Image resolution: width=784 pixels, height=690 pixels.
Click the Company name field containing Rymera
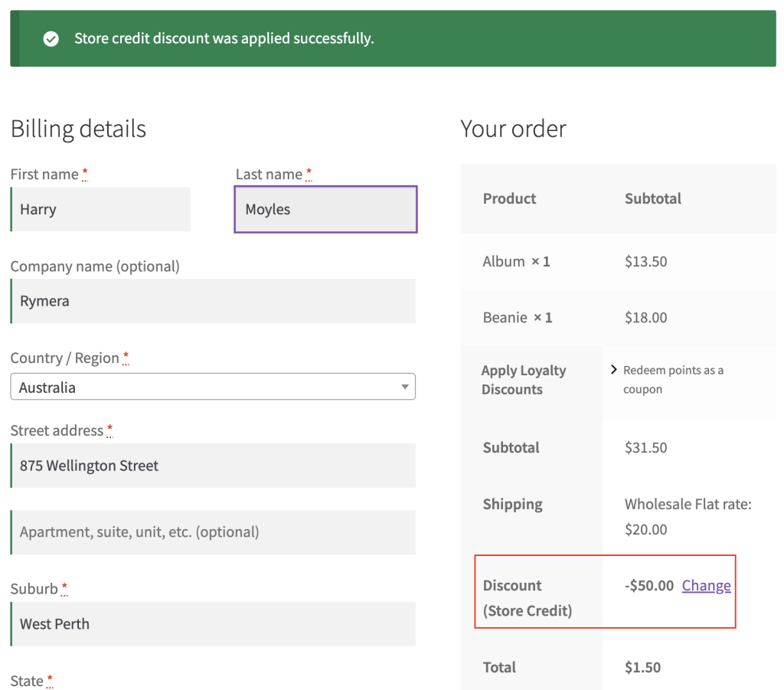coord(213,301)
